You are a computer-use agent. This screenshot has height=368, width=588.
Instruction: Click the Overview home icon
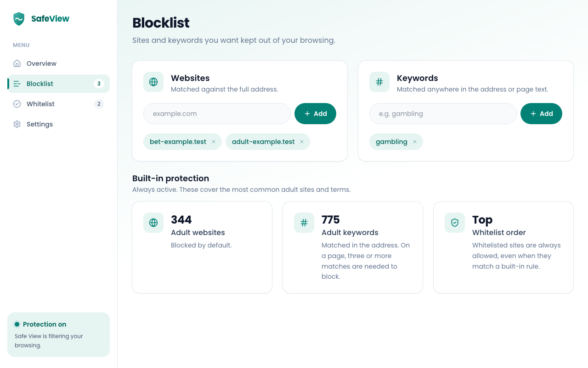coord(17,63)
